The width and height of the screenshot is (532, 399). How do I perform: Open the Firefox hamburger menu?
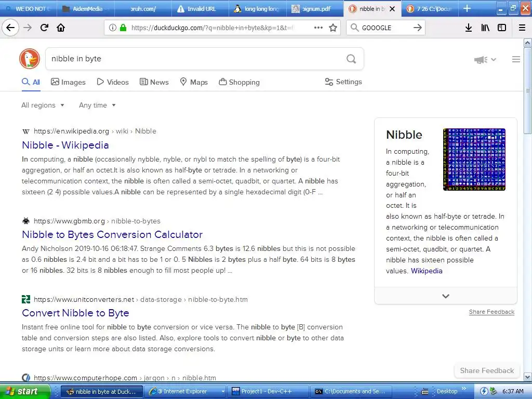point(522,28)
